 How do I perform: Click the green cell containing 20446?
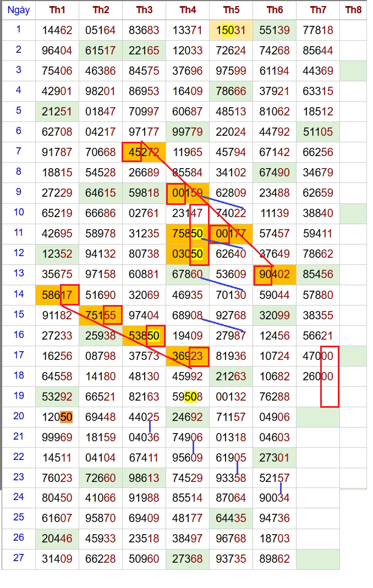tap(57, 539)
